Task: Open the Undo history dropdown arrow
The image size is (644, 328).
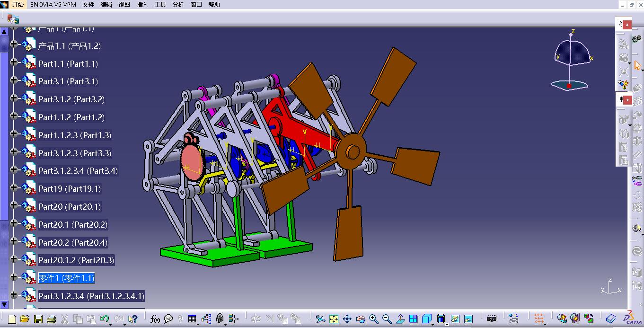Action: pos(111,324)
